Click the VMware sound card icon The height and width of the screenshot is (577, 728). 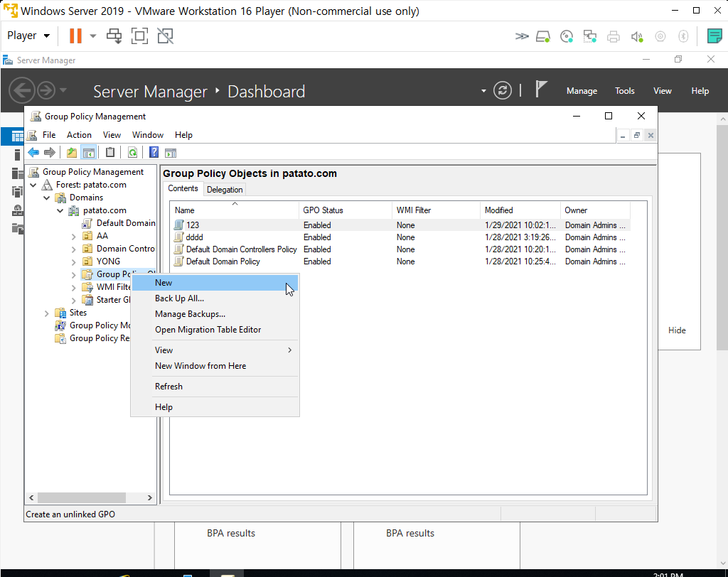637,36
